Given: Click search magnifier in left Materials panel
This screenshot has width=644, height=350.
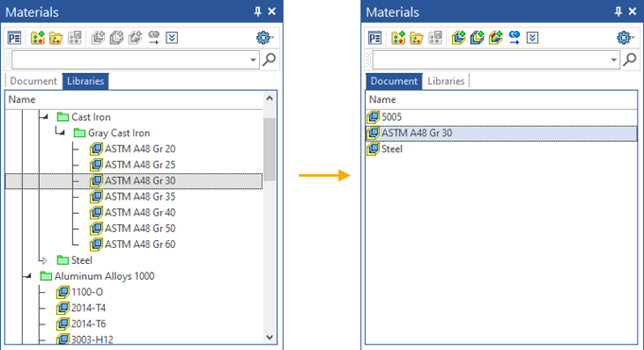Looking at the screenshot, I should 269,60.
